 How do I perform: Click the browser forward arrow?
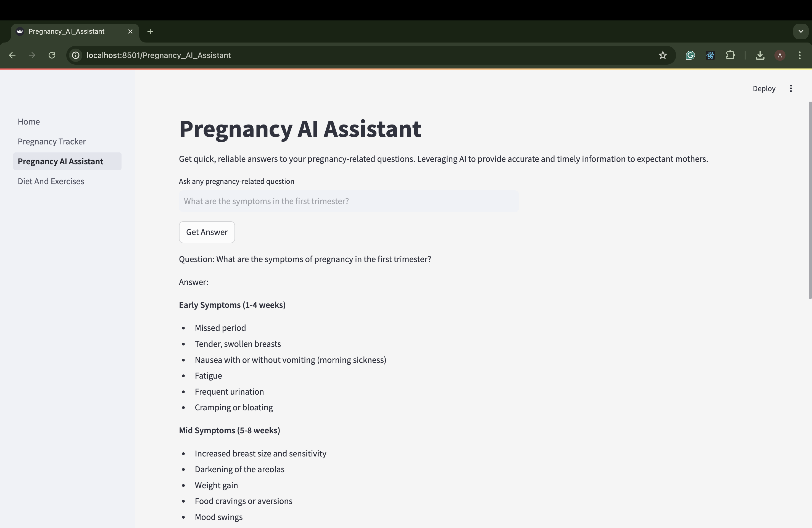click(32, 55)
